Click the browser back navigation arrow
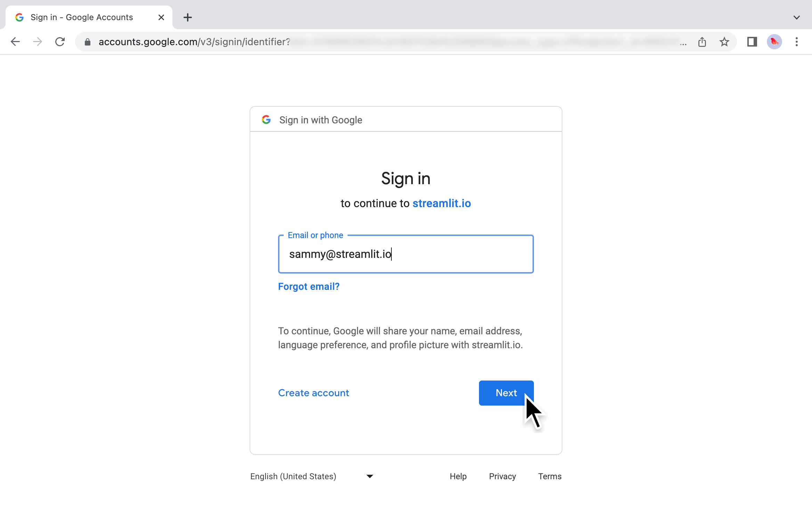The height and width of the screenshot is (506, 812). [x=14, y=41]
